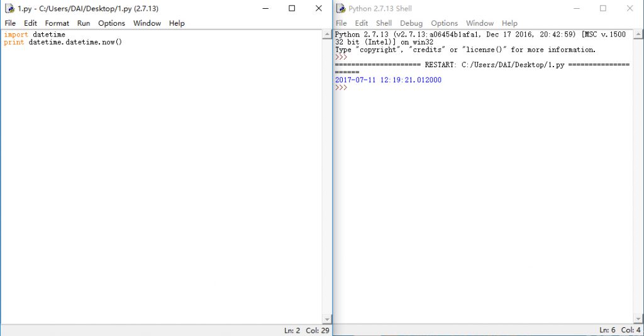
Task: Open Window menu in 1.py editor
Action: 147,23
